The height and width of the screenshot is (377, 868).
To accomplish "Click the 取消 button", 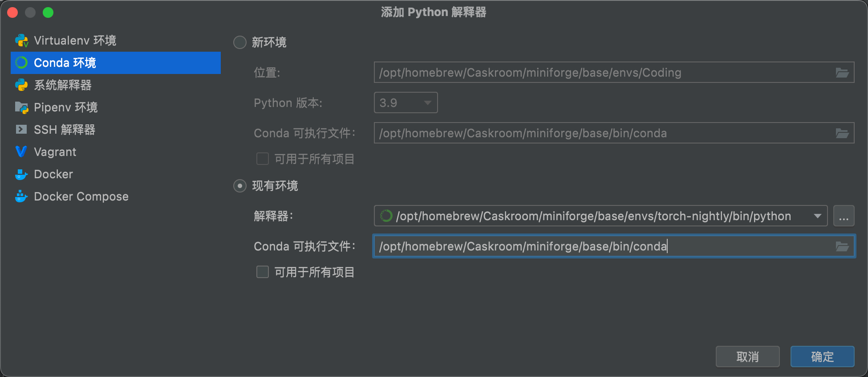I will coord(747,357).
